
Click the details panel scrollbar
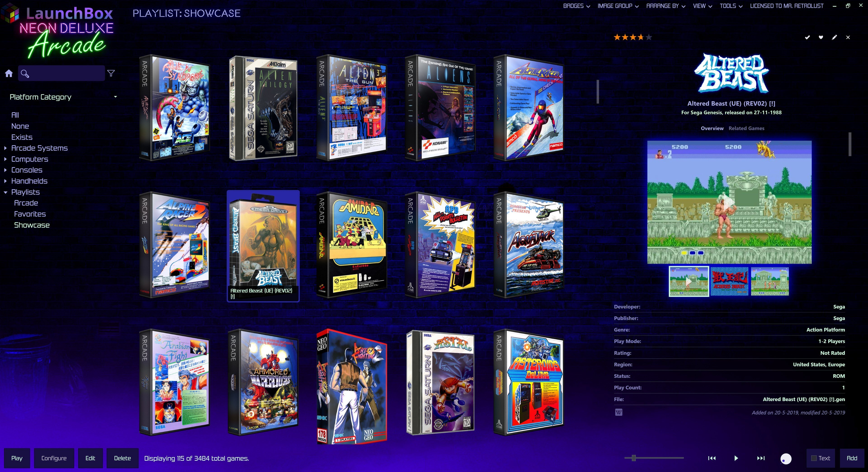[x=850, y=144]
